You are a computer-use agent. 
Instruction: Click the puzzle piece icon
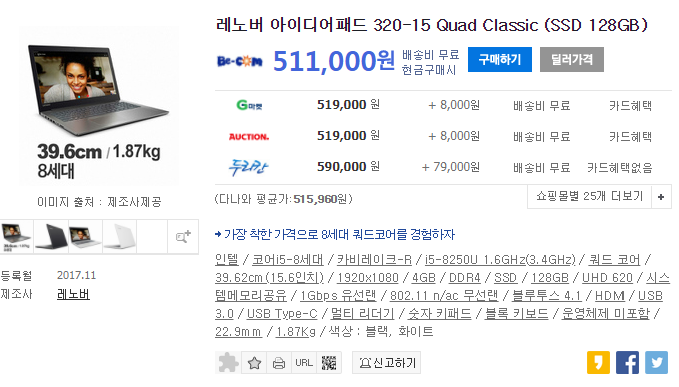pos(228,363)
